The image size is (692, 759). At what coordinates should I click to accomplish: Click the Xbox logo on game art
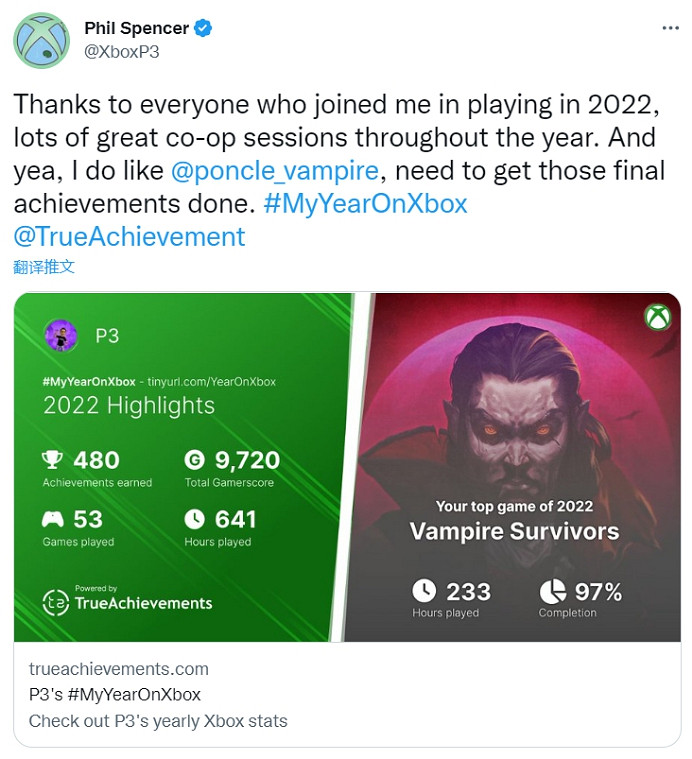pos(657,317)
